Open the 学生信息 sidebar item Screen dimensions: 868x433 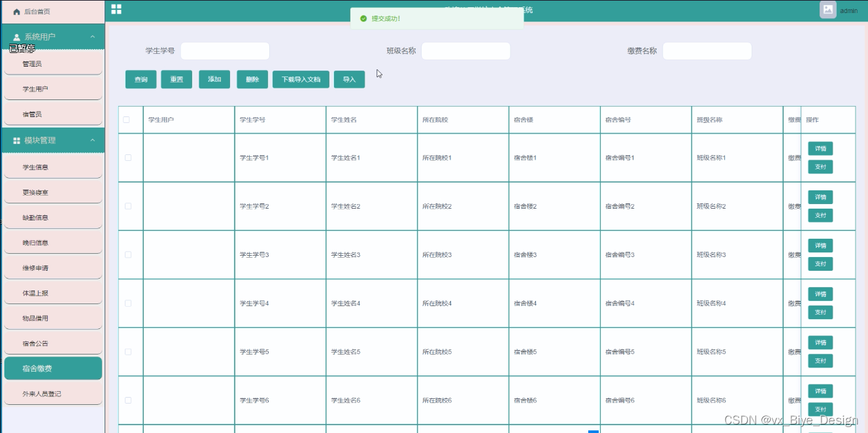coord(53,167)
